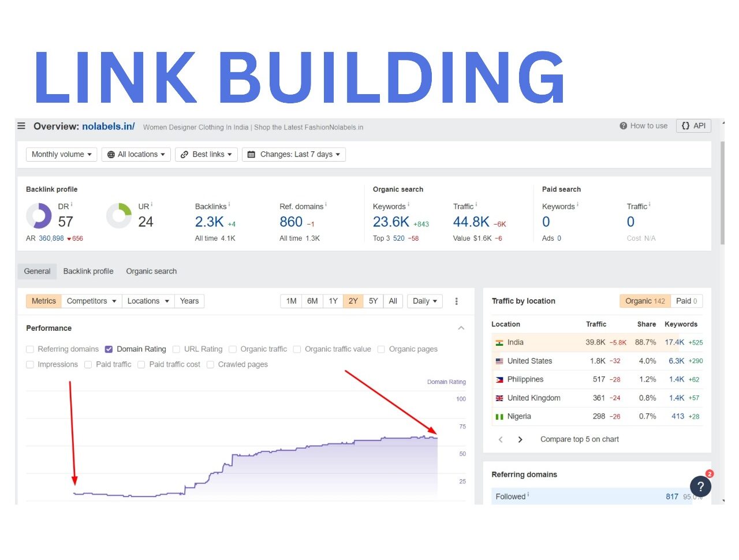The image size is (739, 560).
Task: Click Compare top 5 on chart
Action: coord(579,439)
